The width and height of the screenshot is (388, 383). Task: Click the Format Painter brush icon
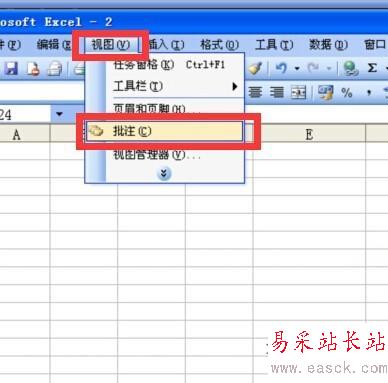256,68
